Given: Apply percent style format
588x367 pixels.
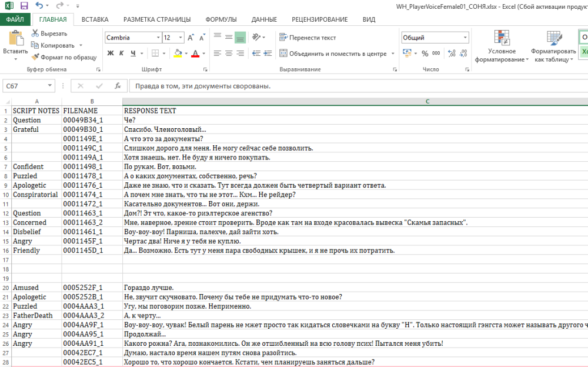Looking at the screenshot, I should pyautogui.click(x=425, y=54).
